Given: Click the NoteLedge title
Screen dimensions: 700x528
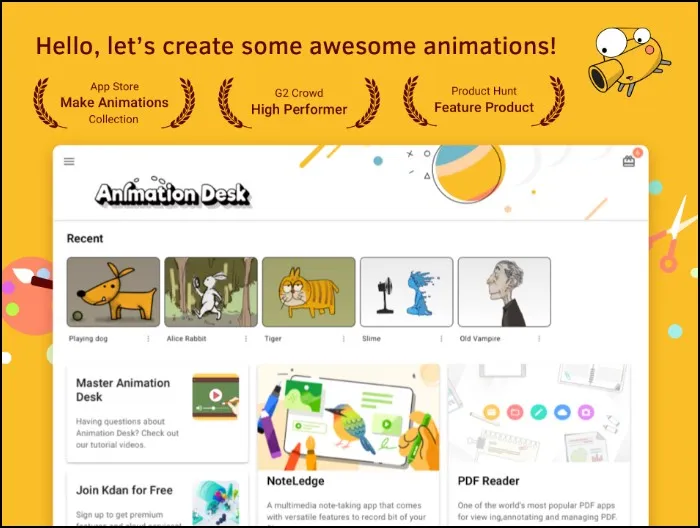Looking at the screenshot, I should 296,481.
